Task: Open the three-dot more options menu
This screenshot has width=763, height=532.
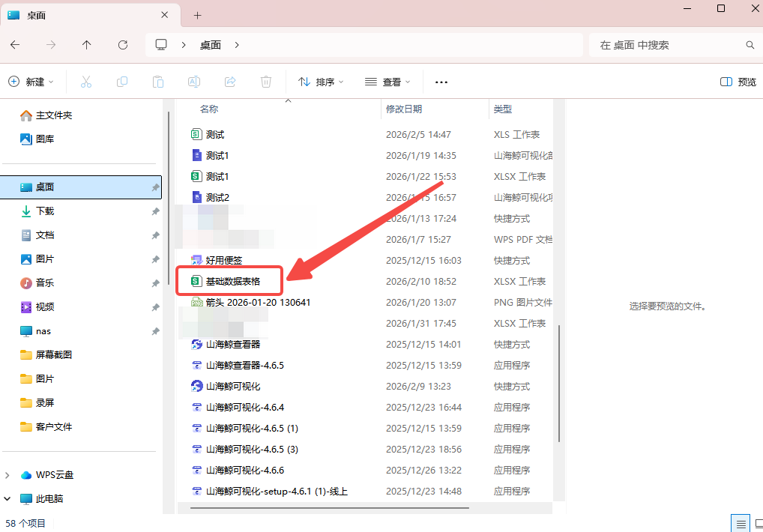Action: [441, 82]
